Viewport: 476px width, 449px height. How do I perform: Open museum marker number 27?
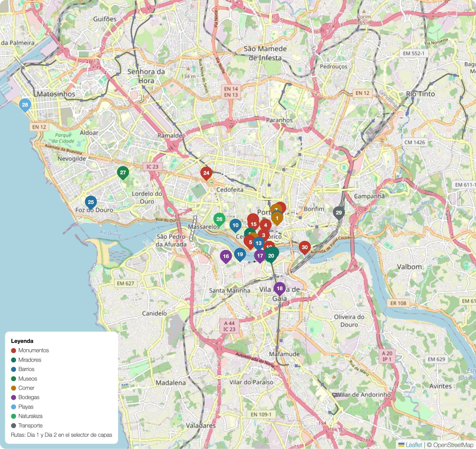point(123,173)
